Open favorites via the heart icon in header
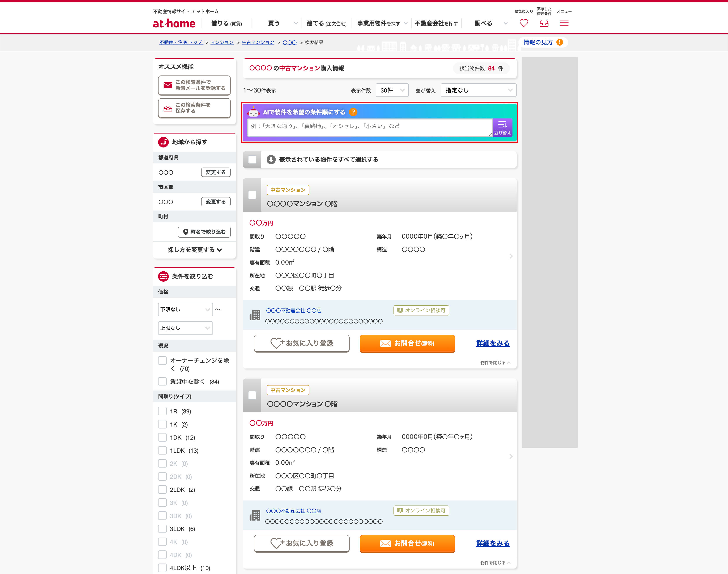 524,23
